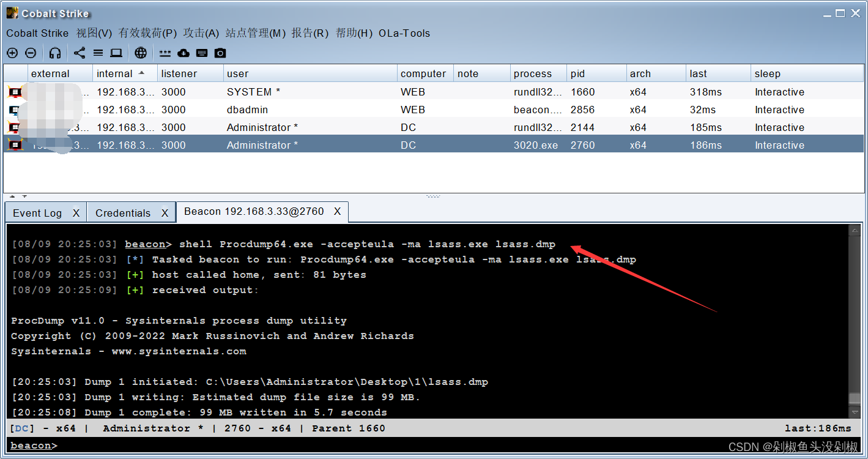
Task: Click the 318ms last cell
Action: point(718,92)
